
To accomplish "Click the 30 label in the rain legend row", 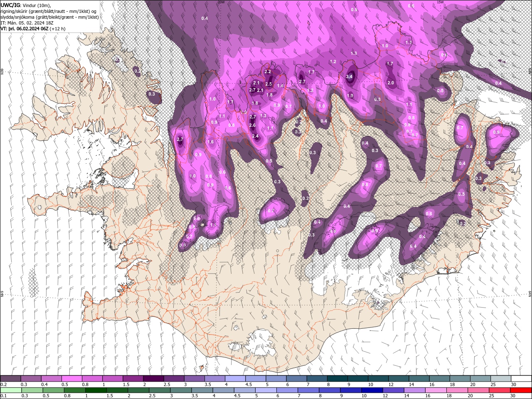I will click(513, 396).
